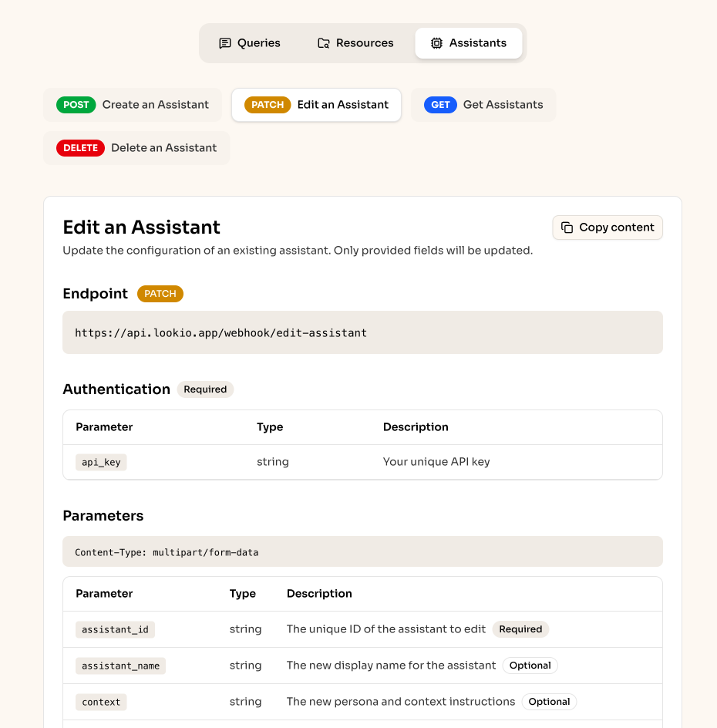Viewport: 717px width, 728px height.
Task: Click the Required badge next to Authentication
Action: 205,389
